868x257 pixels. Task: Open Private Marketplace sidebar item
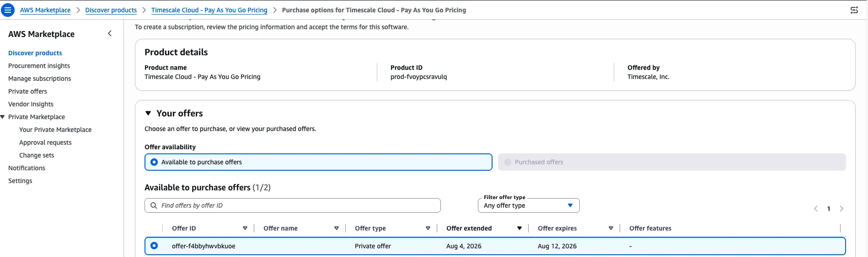pos(37,117)
